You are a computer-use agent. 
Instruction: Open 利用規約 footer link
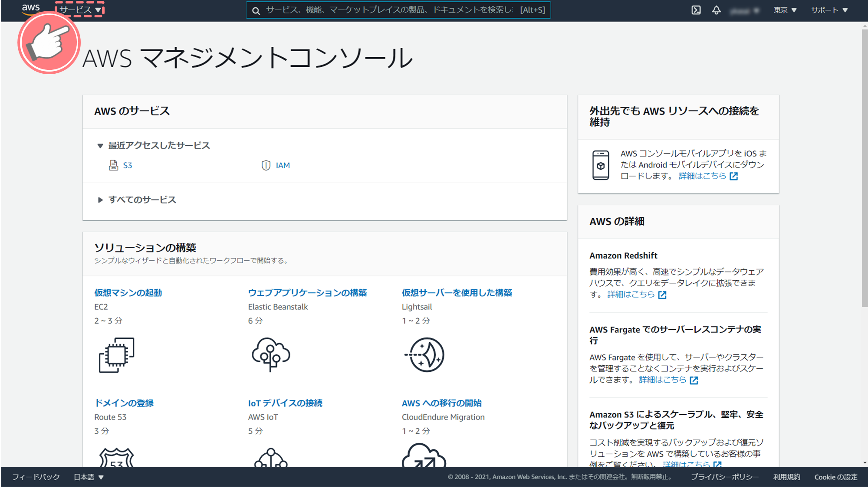[786, 477]
